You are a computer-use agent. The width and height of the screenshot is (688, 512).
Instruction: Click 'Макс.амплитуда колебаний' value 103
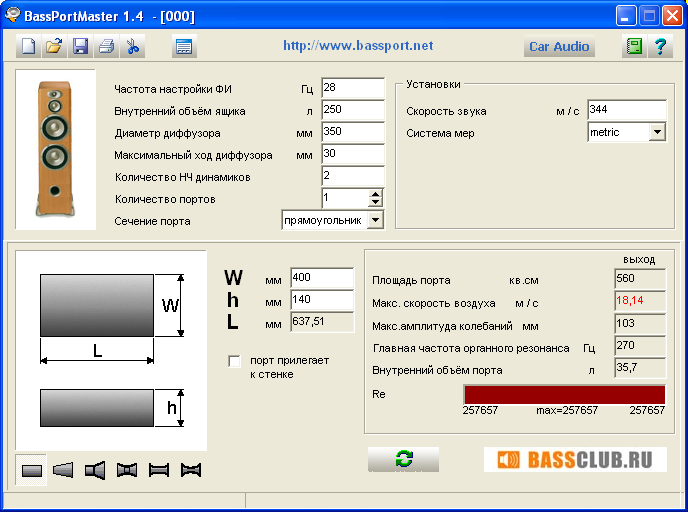(x=640, y=324)
